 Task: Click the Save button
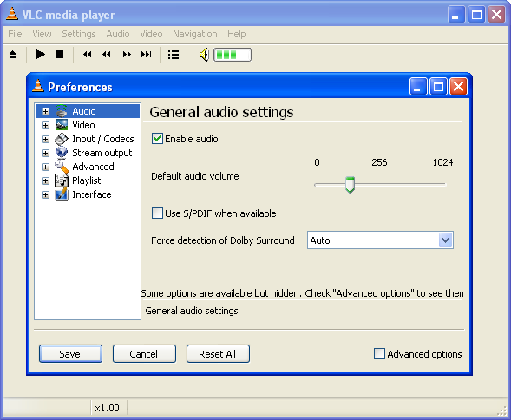(70, 354)
